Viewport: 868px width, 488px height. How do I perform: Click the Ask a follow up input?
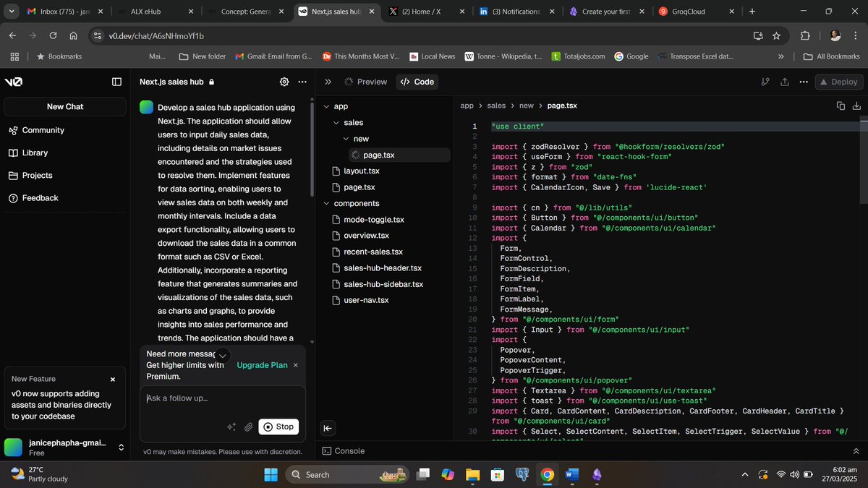[223, 398]
